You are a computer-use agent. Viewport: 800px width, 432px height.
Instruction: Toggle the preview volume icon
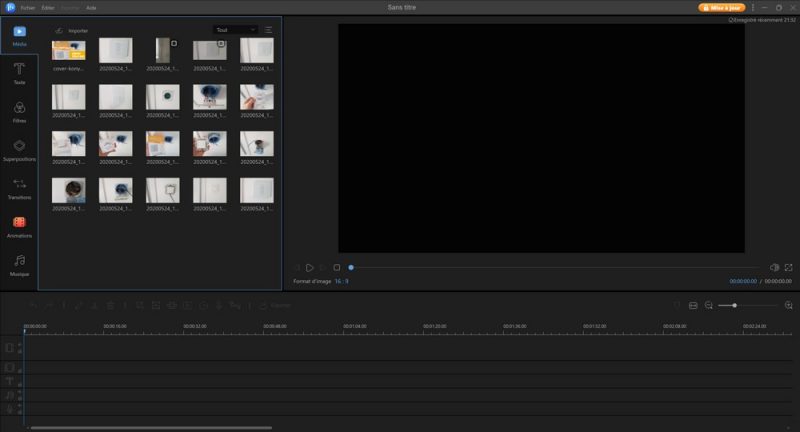click(x=774, y=267)
